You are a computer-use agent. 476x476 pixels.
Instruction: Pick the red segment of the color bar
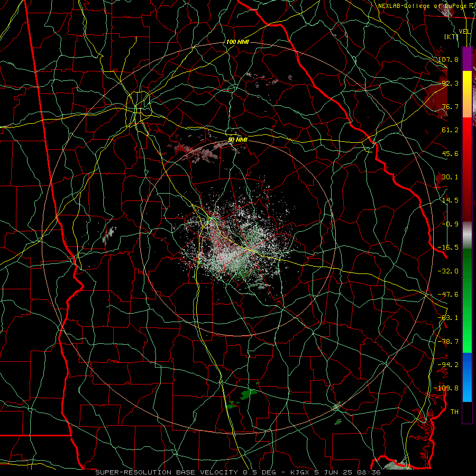click(467, 169)
